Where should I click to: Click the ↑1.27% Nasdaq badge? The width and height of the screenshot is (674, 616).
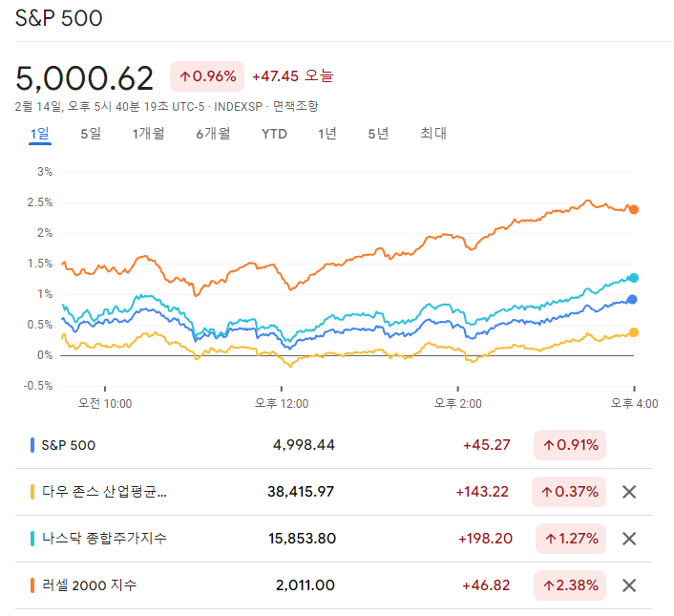pos(571,539)
